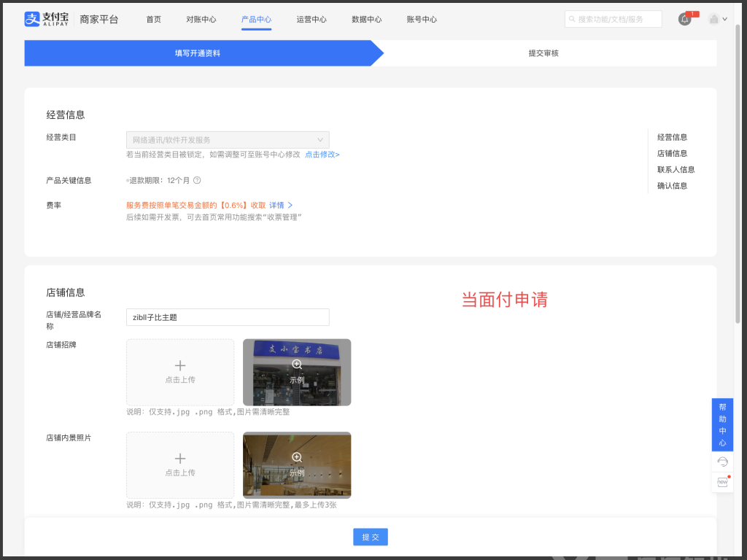Click the plus icon to upload 店铺内景照片

(x=179, y=459)
